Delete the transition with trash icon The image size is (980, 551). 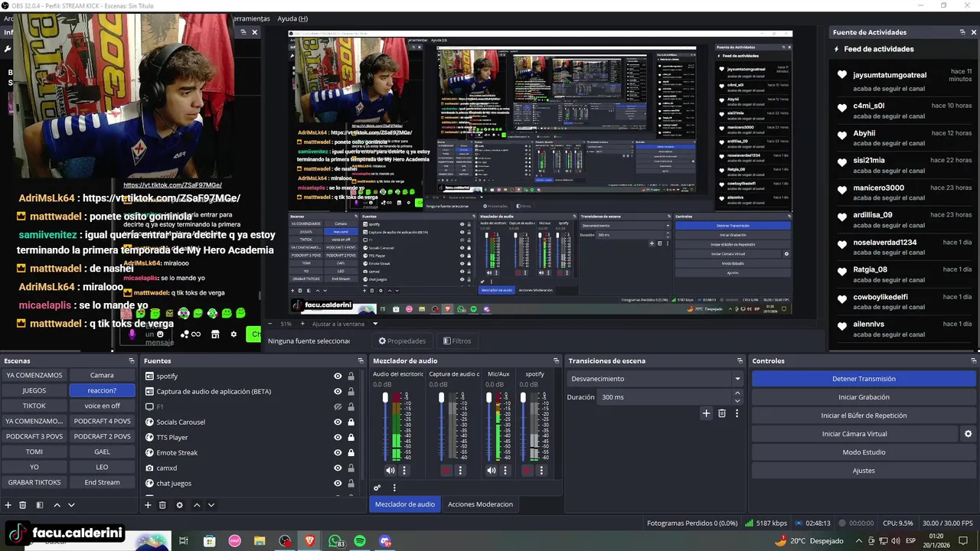tap(721, 413)
